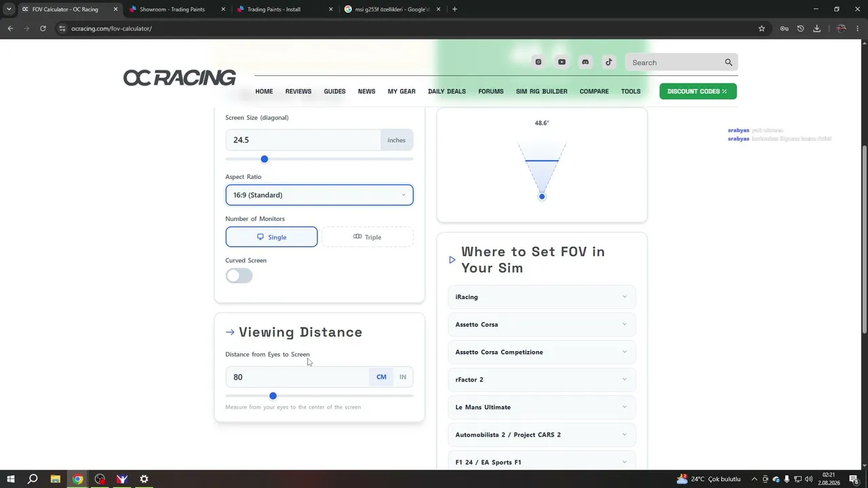Open the NEWS menu item
Viewport: 868px width, 488px height.
(367, 91)
